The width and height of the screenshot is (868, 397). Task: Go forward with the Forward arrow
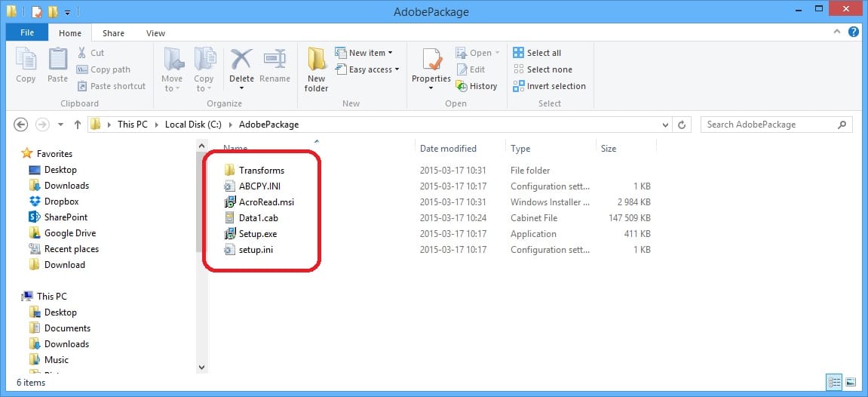pyautogui.click(x=42, y=125)
